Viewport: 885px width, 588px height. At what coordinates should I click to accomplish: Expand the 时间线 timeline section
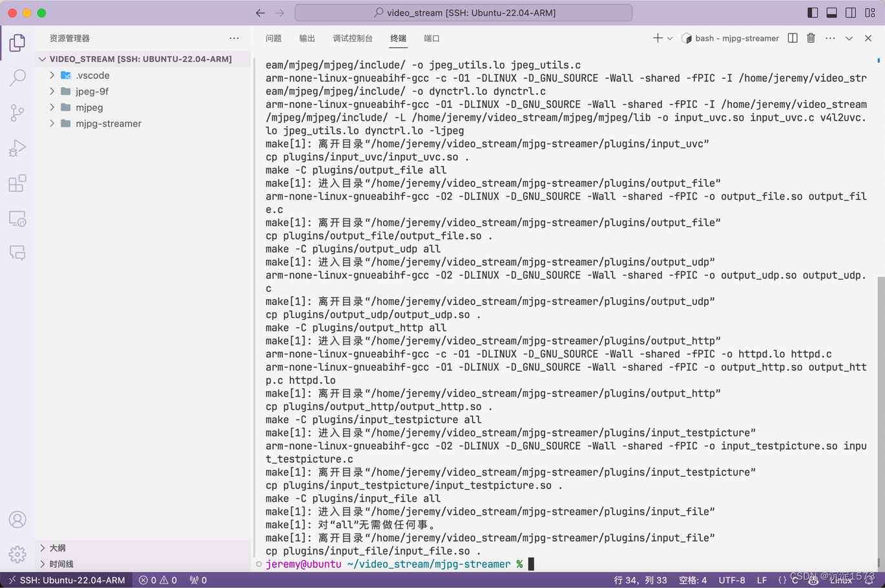[x=143, y=564]
